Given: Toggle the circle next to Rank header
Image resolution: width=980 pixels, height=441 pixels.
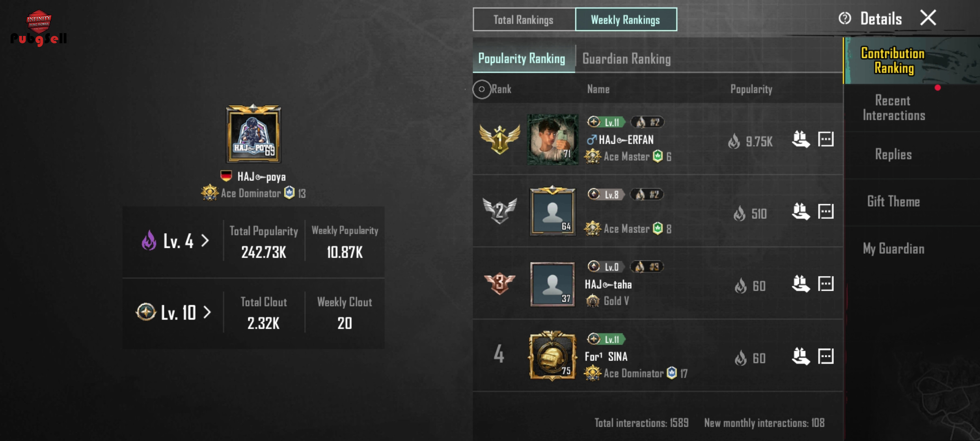Looking at the screenshot, I should pyautogui.click(x=482, y=89).
